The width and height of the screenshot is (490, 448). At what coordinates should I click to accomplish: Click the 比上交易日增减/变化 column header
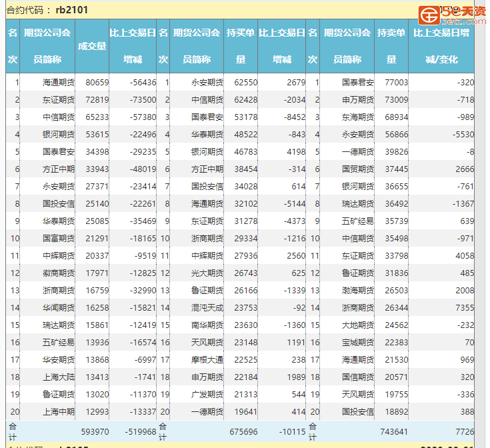click(441, 46)
